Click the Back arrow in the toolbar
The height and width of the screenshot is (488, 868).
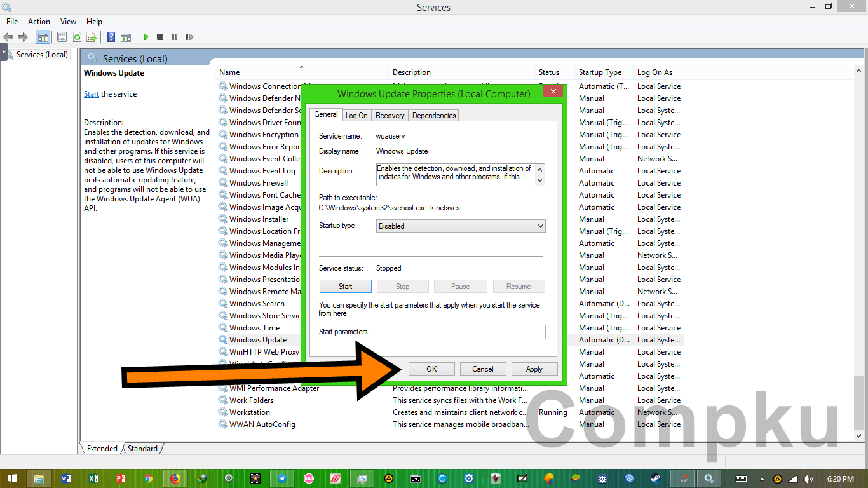point(8,37)
